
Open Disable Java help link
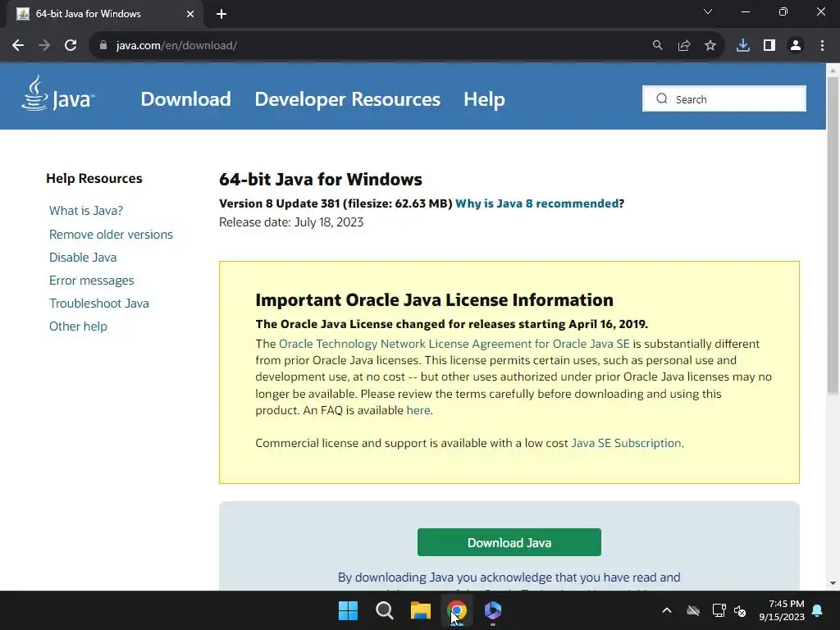[x=83, y=257]
